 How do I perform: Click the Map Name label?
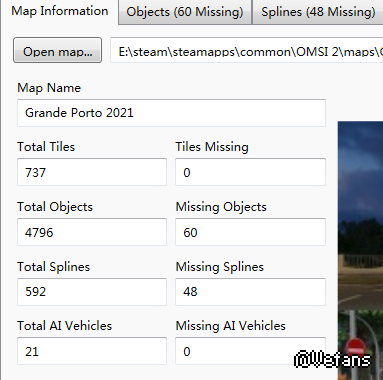[49, 88]
